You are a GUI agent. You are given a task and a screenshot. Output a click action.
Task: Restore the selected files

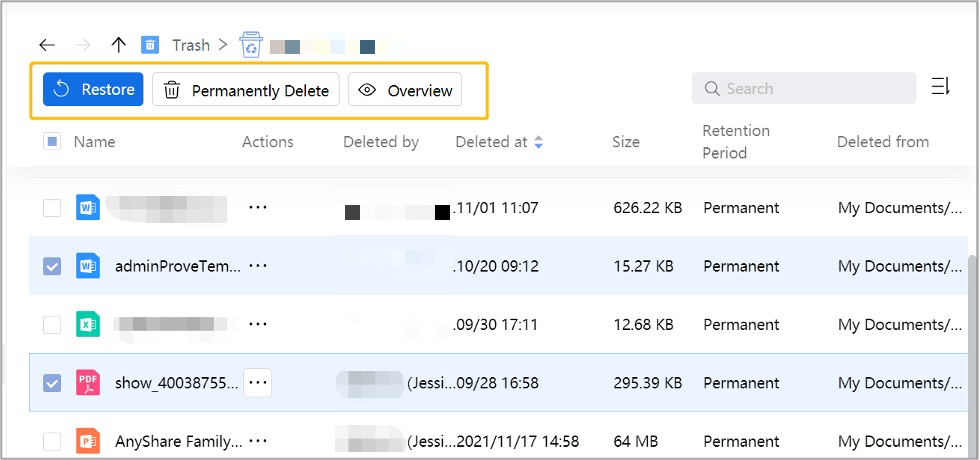[x=93, y=90]
